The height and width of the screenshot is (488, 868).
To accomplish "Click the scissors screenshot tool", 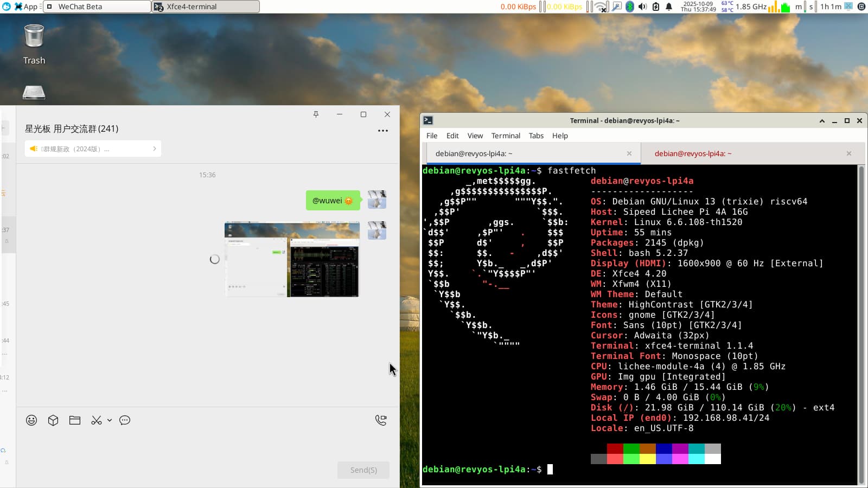I will pyautogui.click(x=97, y=420).
